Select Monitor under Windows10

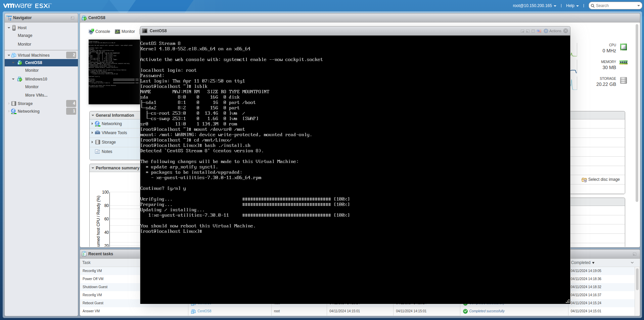pyautogui.click(x=32, y=87)
